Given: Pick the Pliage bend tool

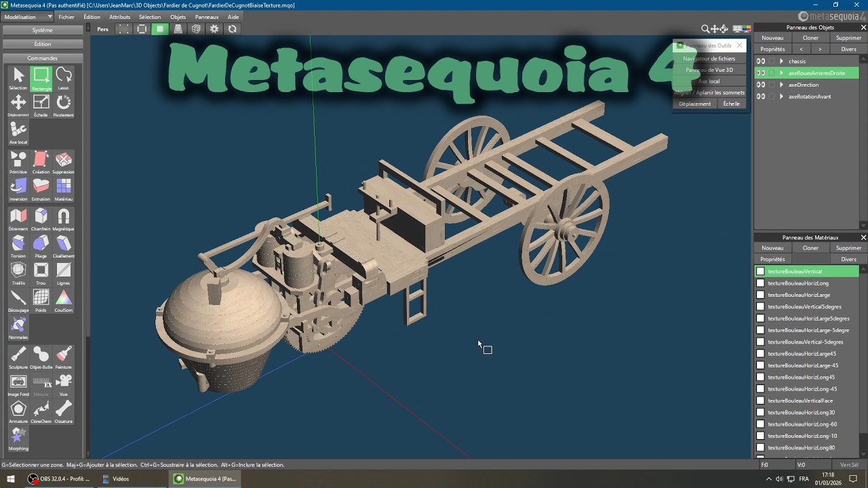Looking at the screenshot, I should pyautogui.click(x=41, y=247).
